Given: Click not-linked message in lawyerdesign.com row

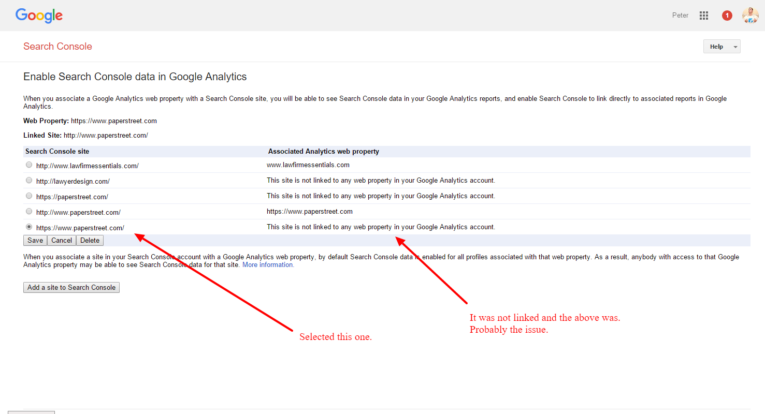Looking at the screenshot, I should click(381, 180).
